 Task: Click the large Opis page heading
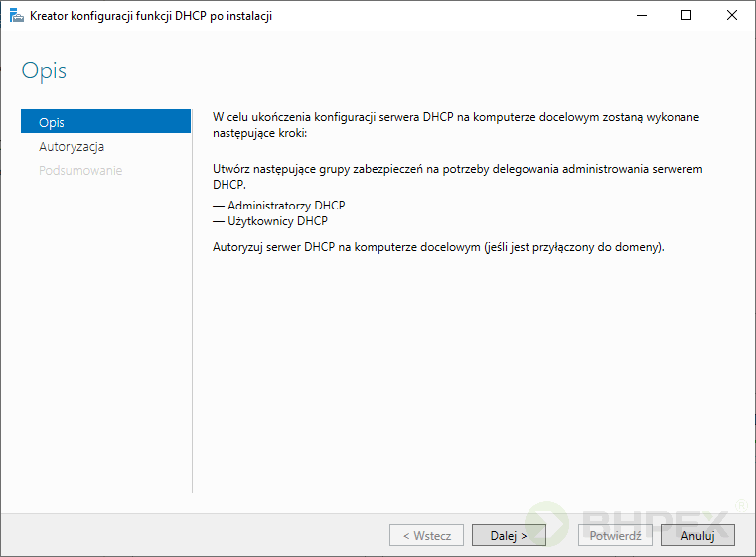click(x=45, y=71)
